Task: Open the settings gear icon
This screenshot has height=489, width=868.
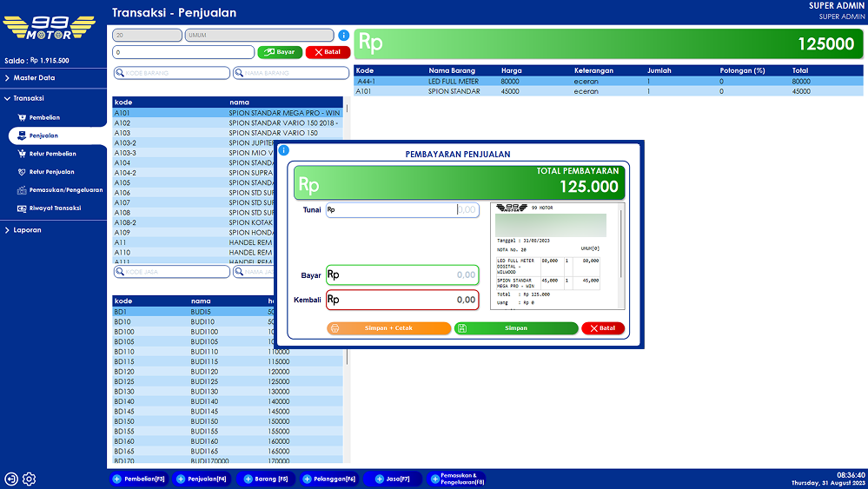Action: point(30,479)
